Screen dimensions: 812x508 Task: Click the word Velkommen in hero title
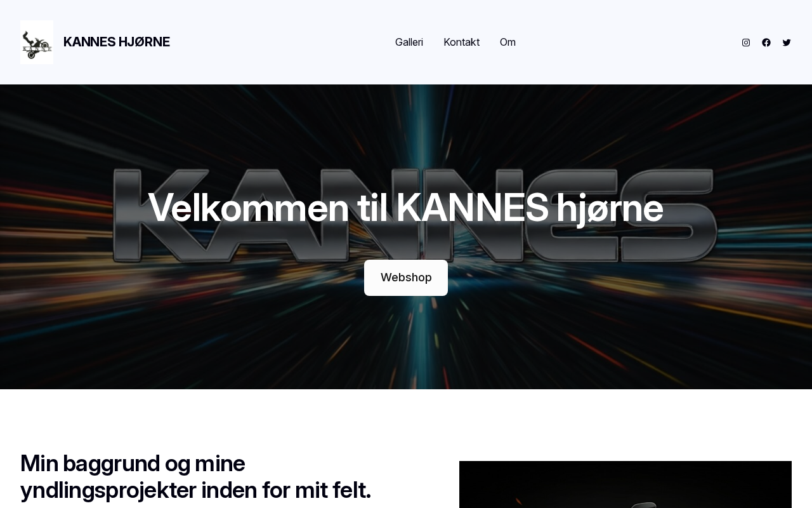click(x=249, y=208)
